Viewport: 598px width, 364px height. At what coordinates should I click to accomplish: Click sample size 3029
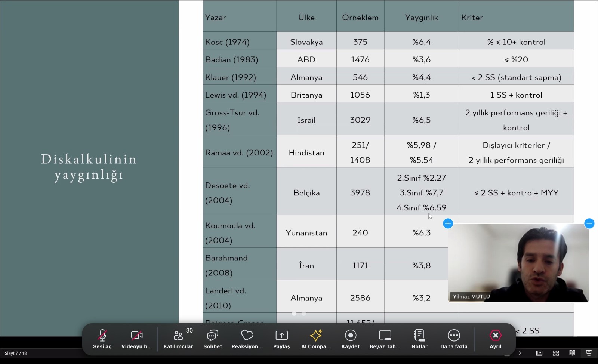(360, 120)
